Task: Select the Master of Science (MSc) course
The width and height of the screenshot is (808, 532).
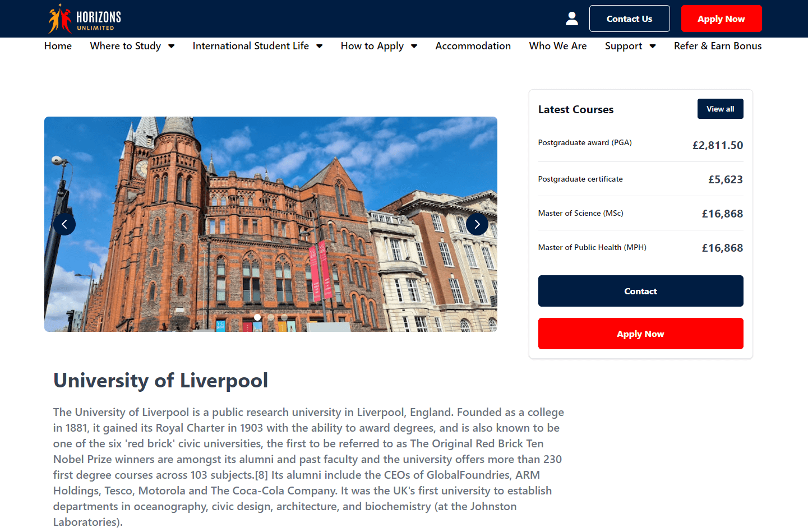Action: click(580, 214)
